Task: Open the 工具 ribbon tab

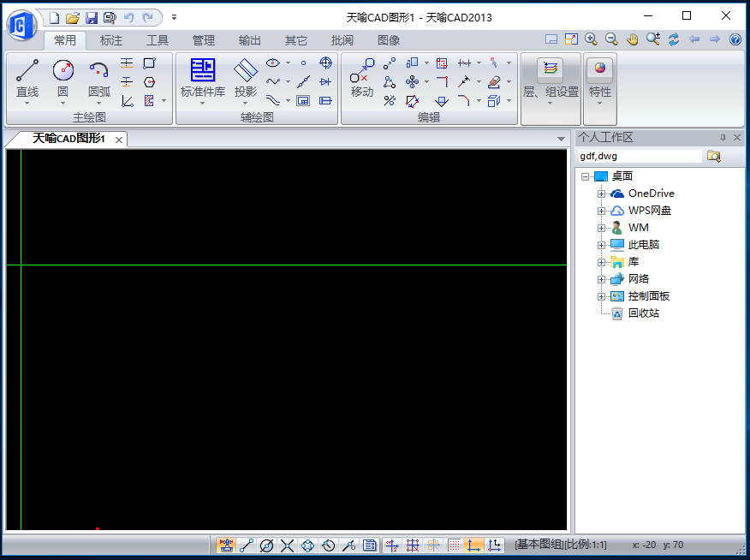Action: 158,40
